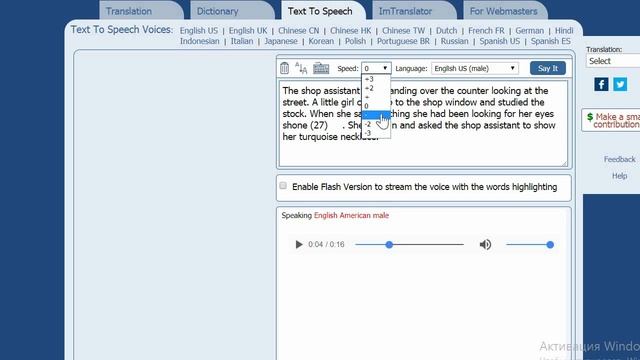Open Language dropdown English US (male)

pos(475,68)
